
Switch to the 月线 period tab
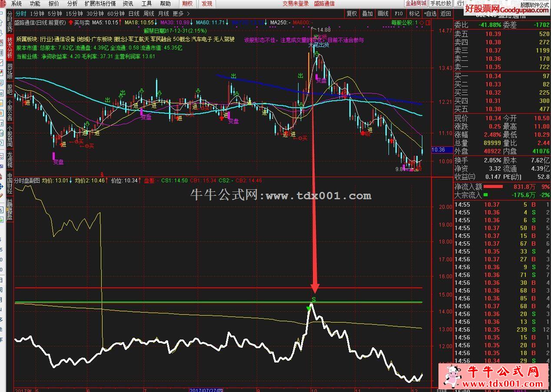coord(163,13)
